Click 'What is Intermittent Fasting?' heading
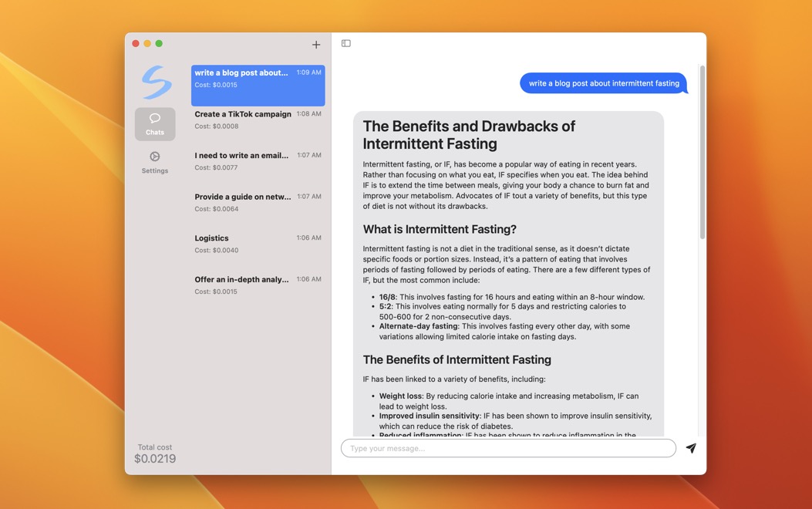The image size is (812, 509). (440, 229)
